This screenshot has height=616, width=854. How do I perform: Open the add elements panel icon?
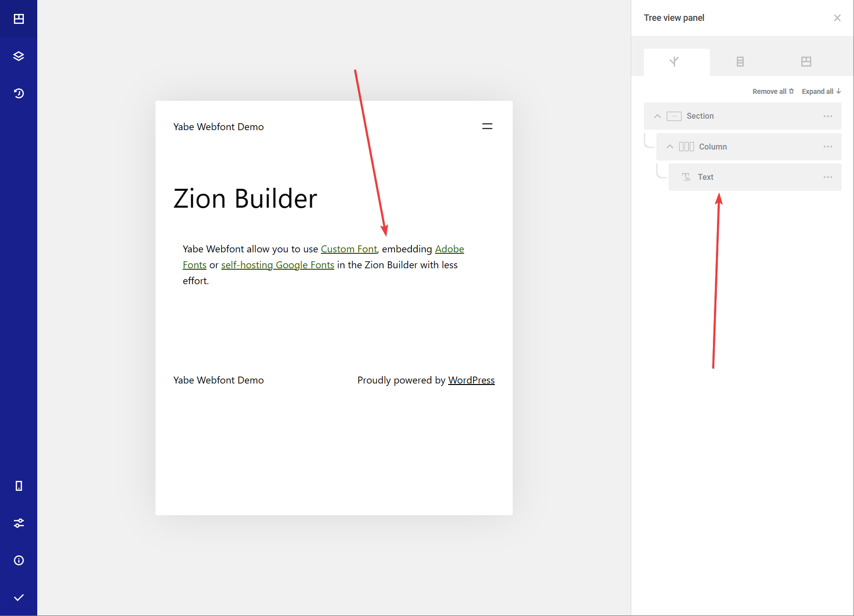click(x=18, y=19)
